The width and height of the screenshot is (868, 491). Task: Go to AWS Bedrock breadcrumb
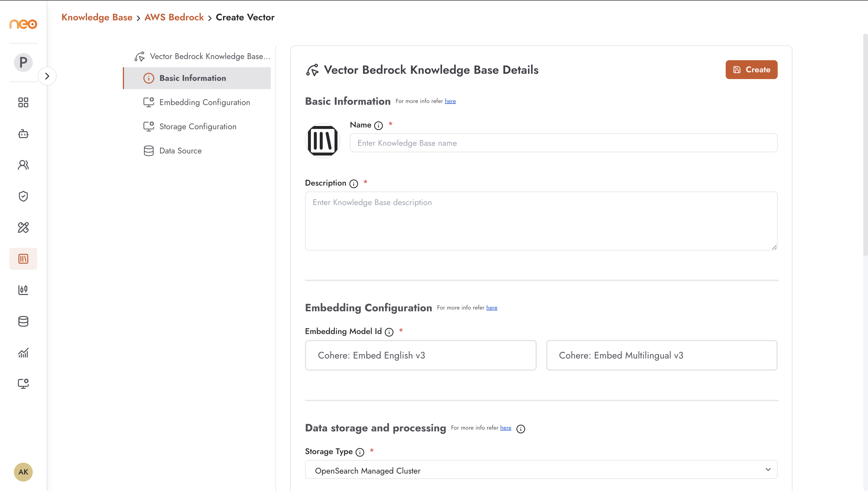click(x=174, y=17)
